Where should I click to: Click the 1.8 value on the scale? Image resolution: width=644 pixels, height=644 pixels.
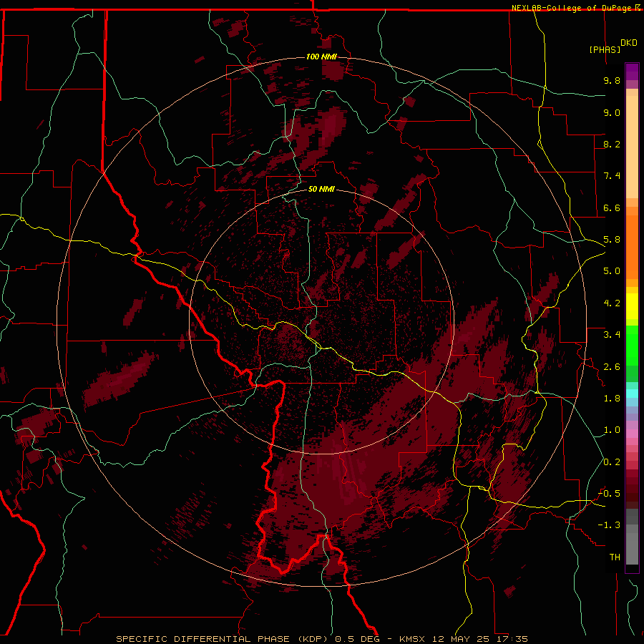click(612, 399)
